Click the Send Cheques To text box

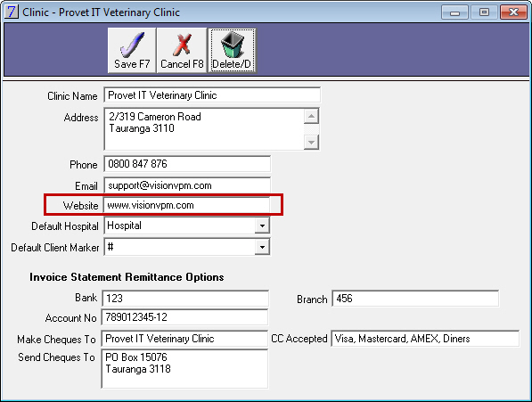184,369
